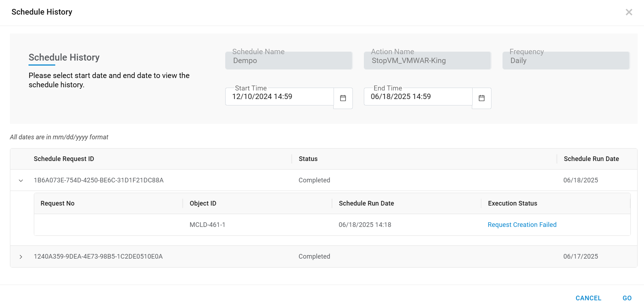Open the End Time calendar picker
This screenshot has width=644, height=306.
[481, 98]
